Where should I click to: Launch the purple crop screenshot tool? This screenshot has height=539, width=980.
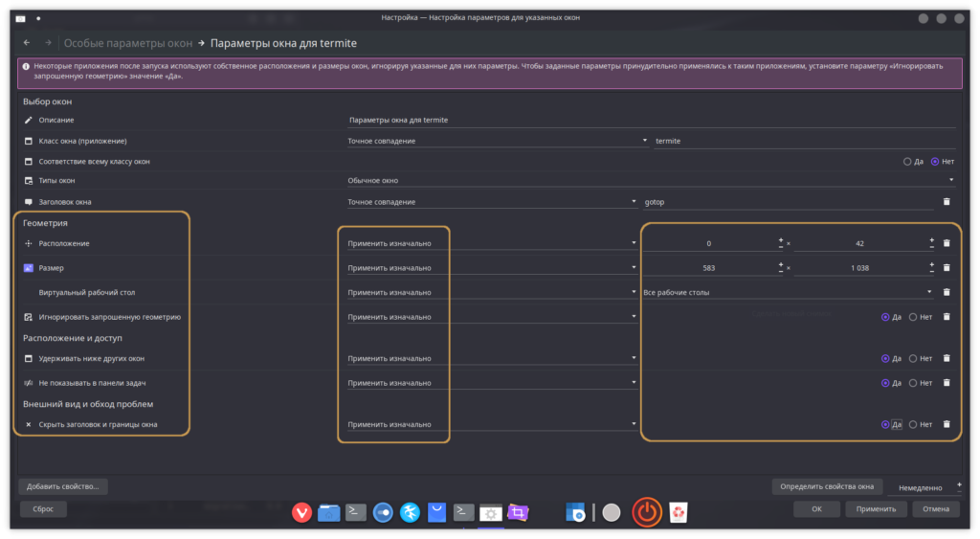tap(518, 512)
